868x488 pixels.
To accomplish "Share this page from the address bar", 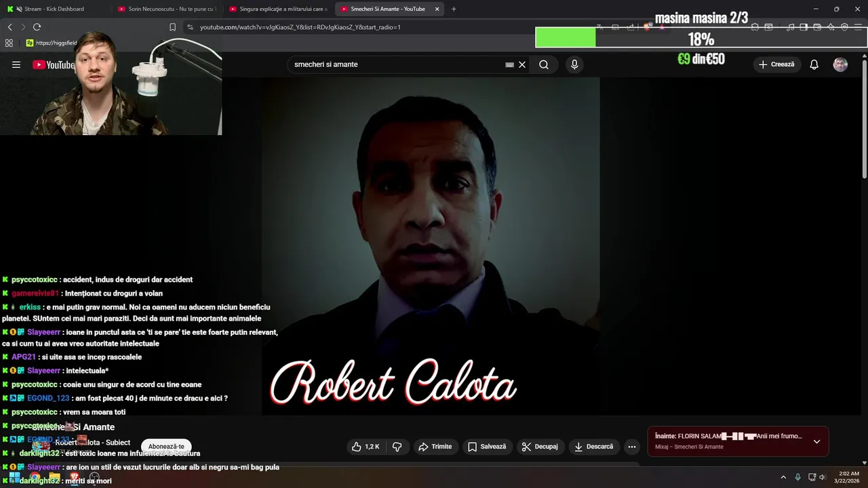I will (x=631, y=27).
